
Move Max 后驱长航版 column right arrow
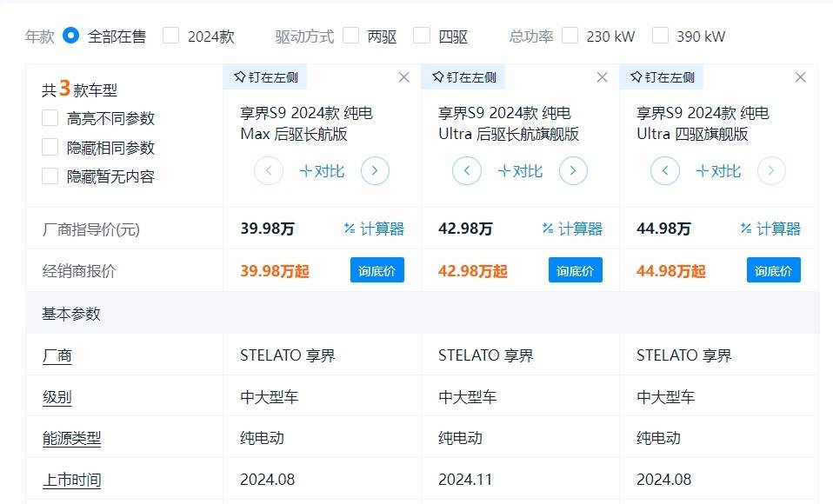(x=375, y=171)
